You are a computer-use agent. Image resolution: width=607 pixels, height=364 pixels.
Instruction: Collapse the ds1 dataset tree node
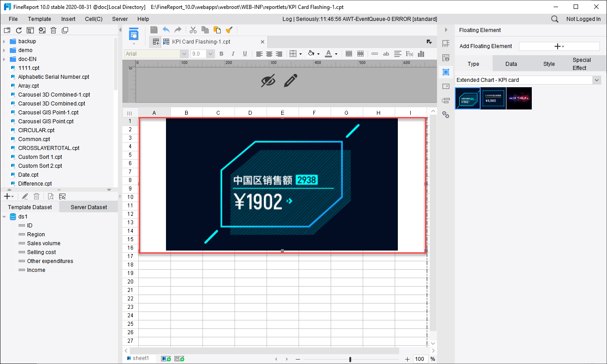(4, 216)
